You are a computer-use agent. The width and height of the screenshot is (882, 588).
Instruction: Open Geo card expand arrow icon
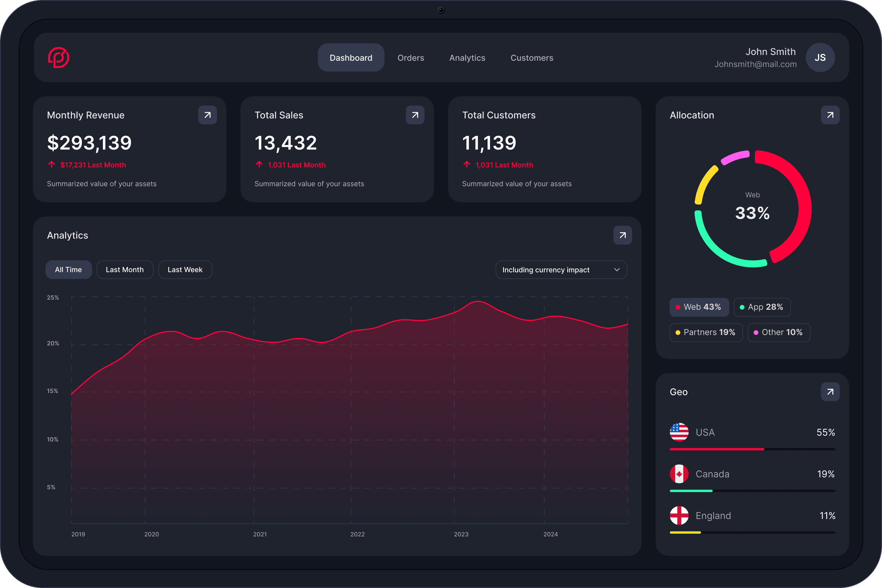tap(830, 392)
